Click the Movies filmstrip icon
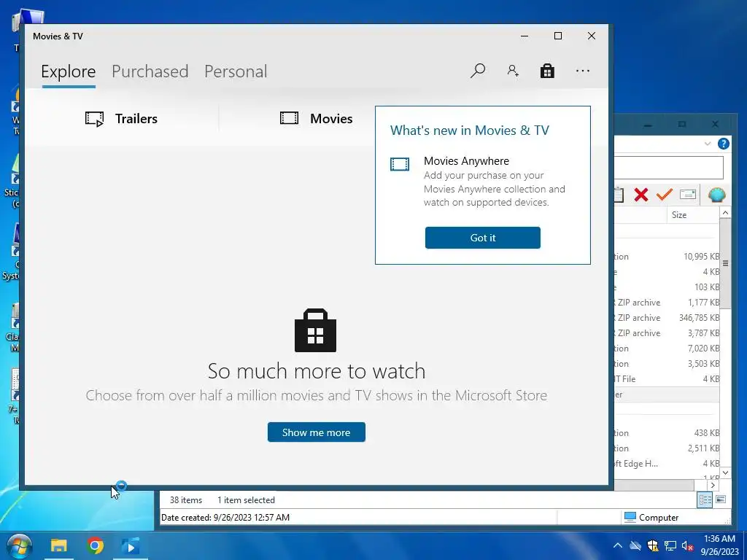The image size is (747, 560). click(289, 118)
